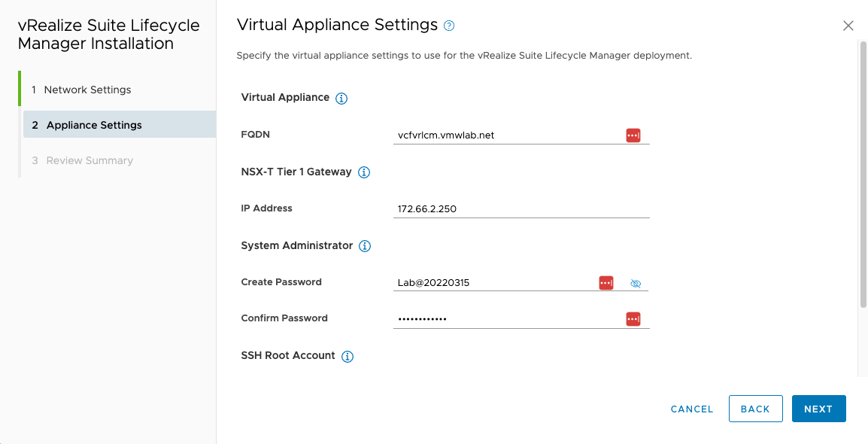Click the NEXT button
868x444 pixels.
tap(818, 409)
